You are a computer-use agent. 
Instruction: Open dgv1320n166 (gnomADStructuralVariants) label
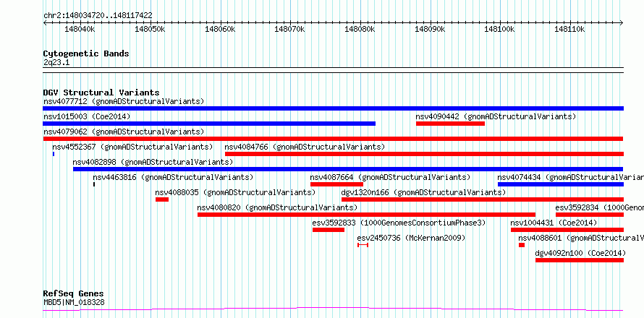(x=423, y=192)
